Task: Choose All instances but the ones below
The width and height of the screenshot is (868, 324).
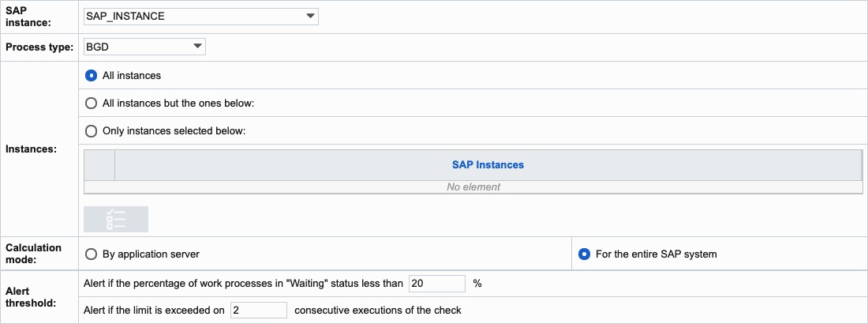Action: point(91,104)
